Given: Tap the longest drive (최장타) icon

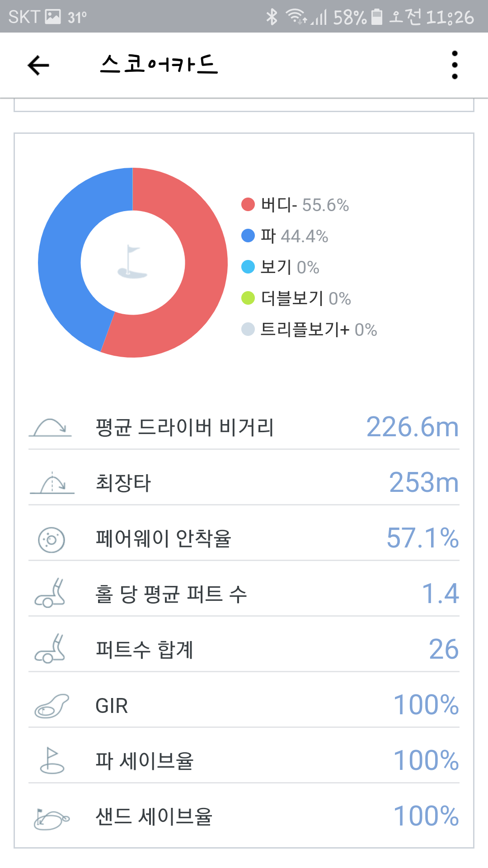Looking at the screenshot, I should coord(52,483).
